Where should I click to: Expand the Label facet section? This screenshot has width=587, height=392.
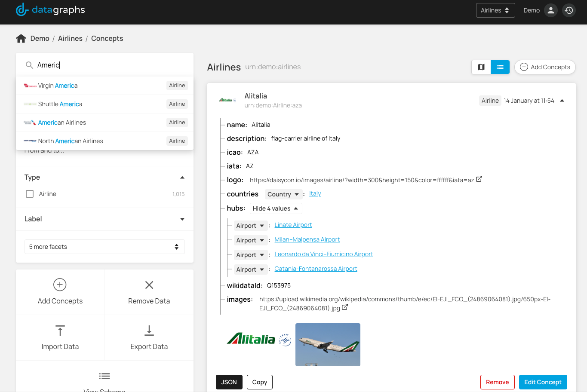coord(182,219)
